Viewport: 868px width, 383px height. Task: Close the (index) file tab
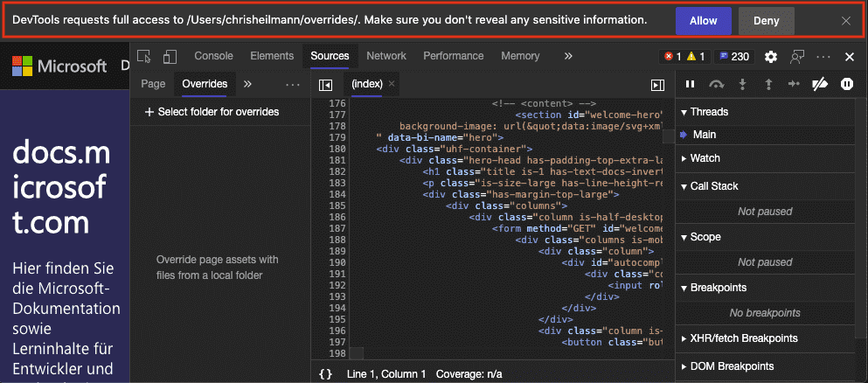[x=392, y=85]
